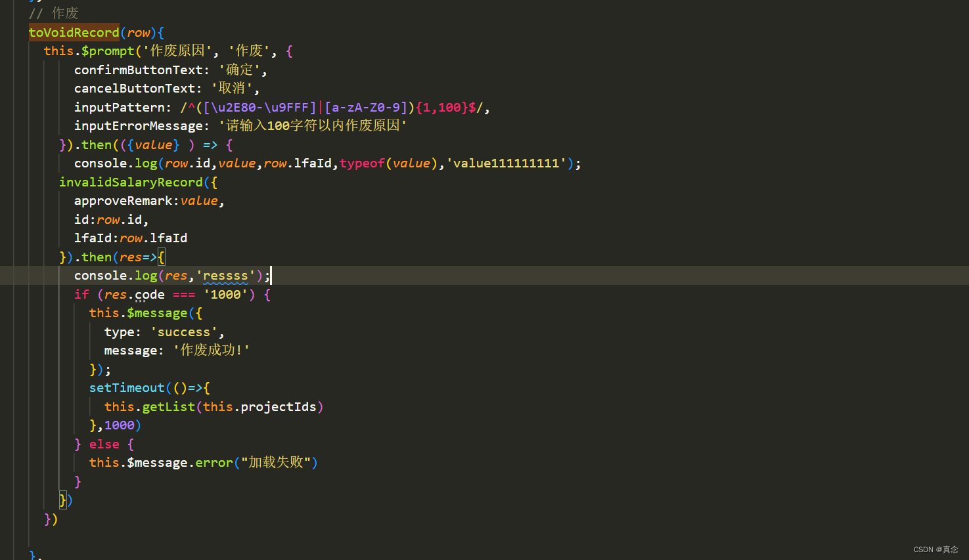Screen dimensions: 969x560
Task: Click the setTimeout call
Action: coord(127,388)
